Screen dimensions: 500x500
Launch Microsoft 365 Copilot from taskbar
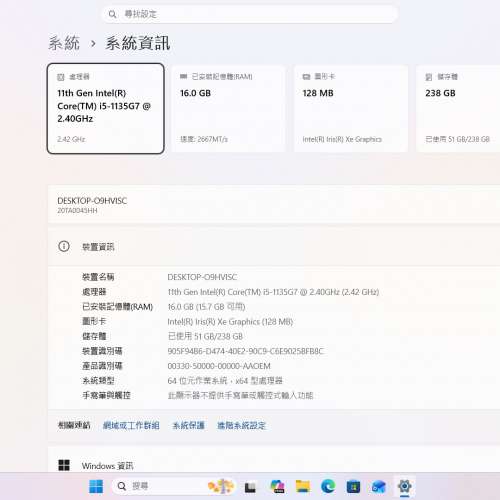pyautogui.click(x=277, y=487)
